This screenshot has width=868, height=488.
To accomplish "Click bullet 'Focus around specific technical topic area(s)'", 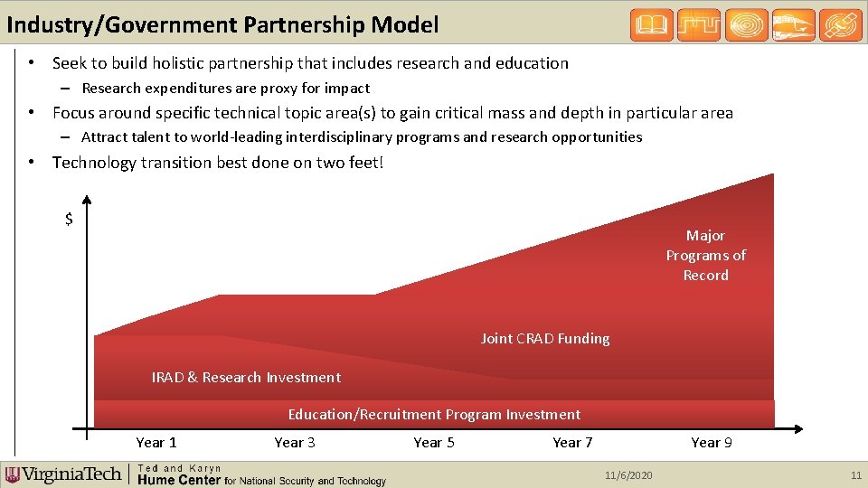I will click(x=392, y=113).
